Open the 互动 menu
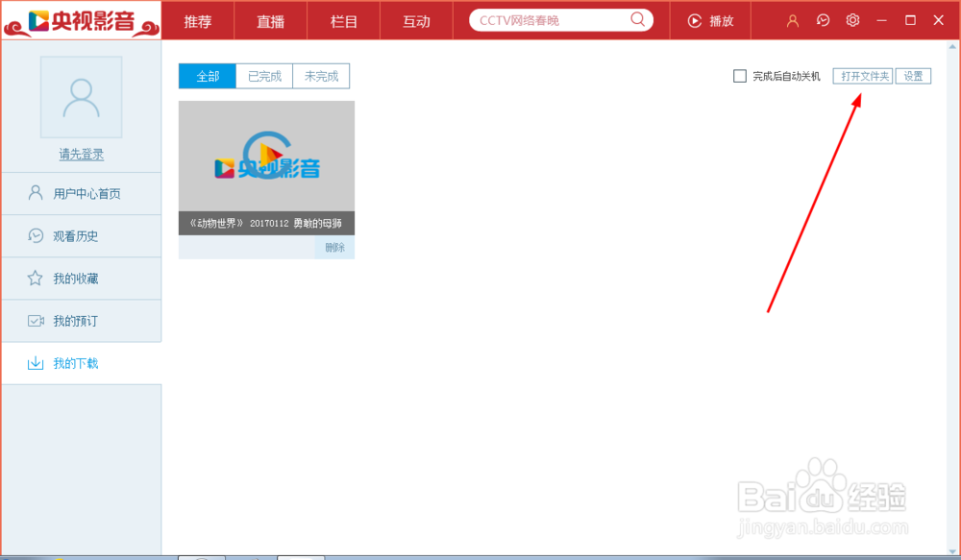Viewport: 961px width, 560px height. [x=416, y=21]
